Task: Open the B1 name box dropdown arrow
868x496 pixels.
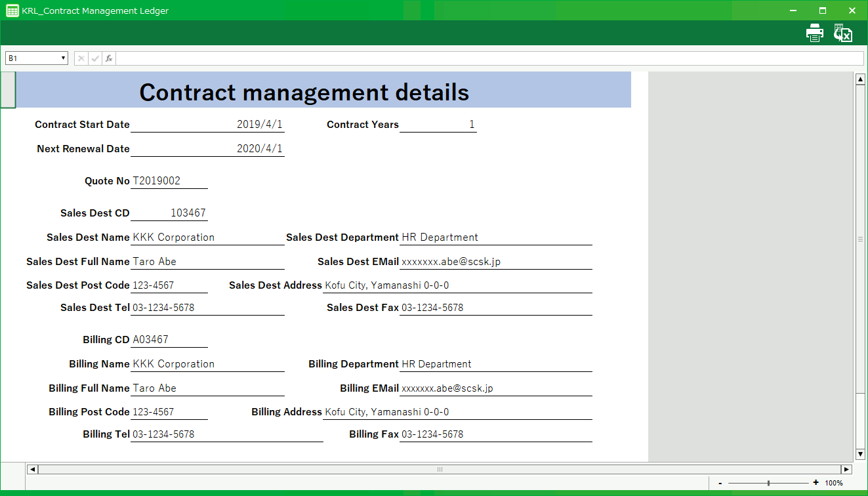Action: pyautogui.click(x=64, y=58)
